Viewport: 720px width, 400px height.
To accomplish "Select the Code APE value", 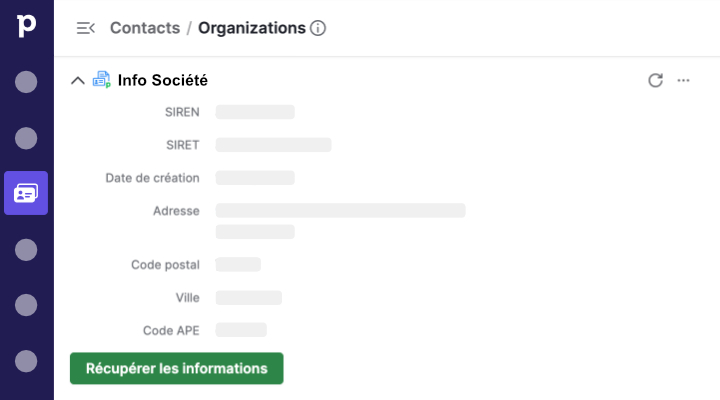I will tap(241, 330).
